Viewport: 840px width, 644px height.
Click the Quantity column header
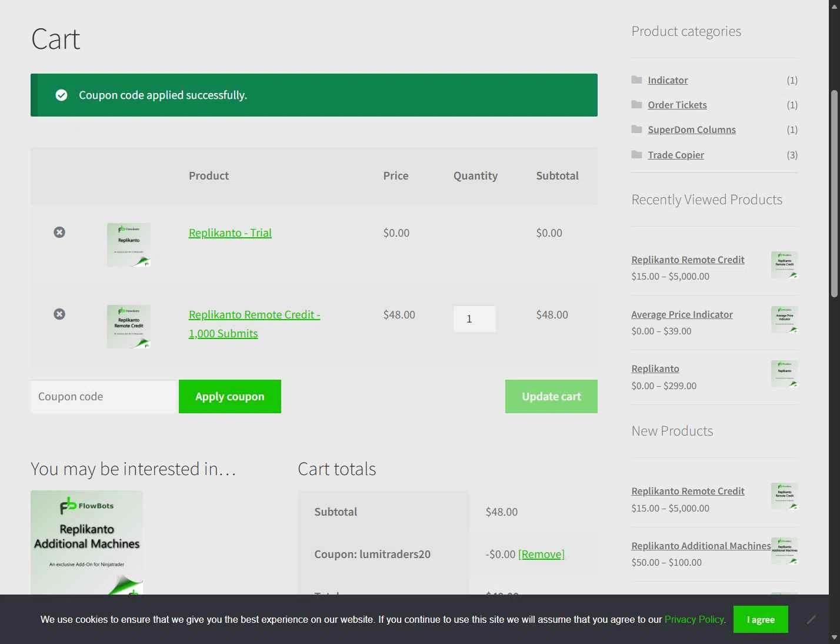tap(475, 175)
